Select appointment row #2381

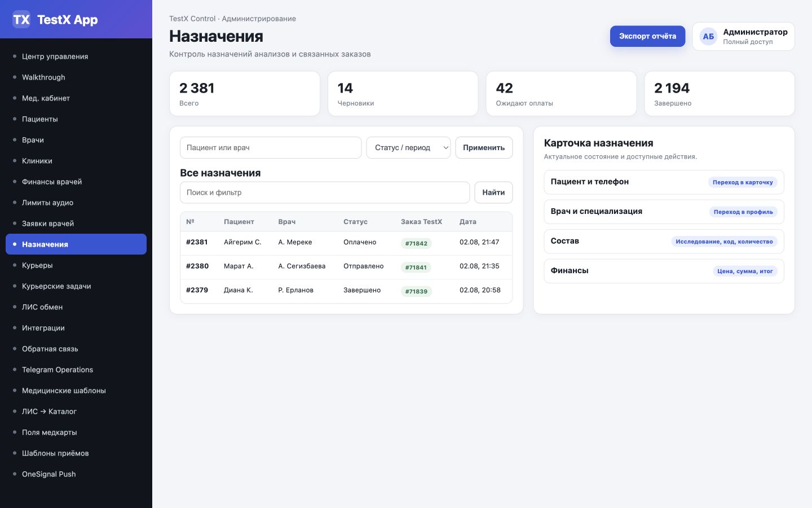[x=346, y=243]
